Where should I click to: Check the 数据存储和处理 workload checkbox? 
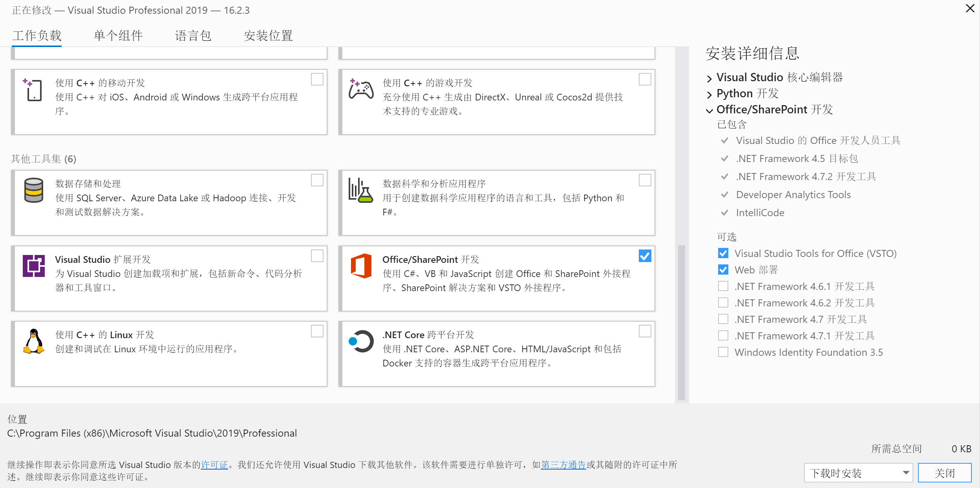pyautogui.click(x=317, y=180)
